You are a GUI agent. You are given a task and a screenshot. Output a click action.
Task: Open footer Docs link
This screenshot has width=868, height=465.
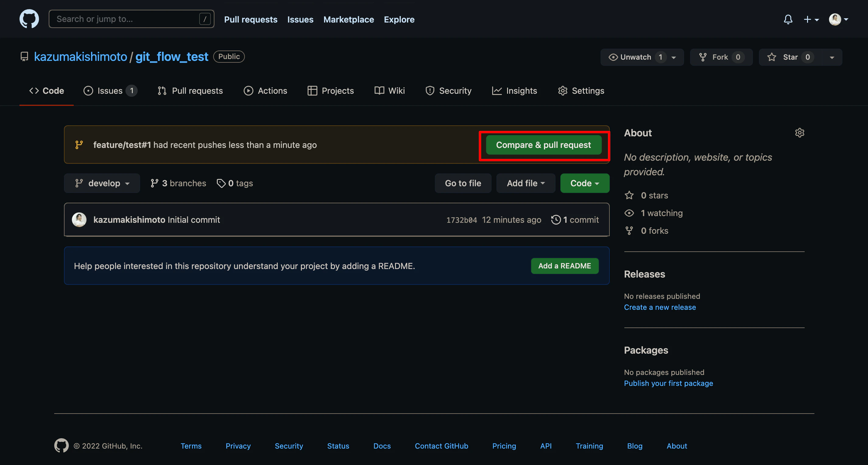point(382,446)
